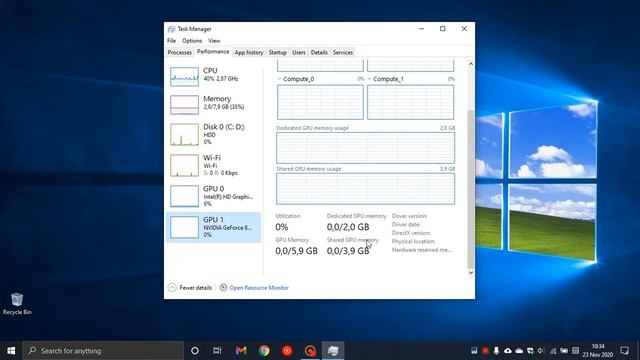Launch Google Chrome from the taskbar
The height and width of the screenshot is (360, 640).
click(264, 351)
